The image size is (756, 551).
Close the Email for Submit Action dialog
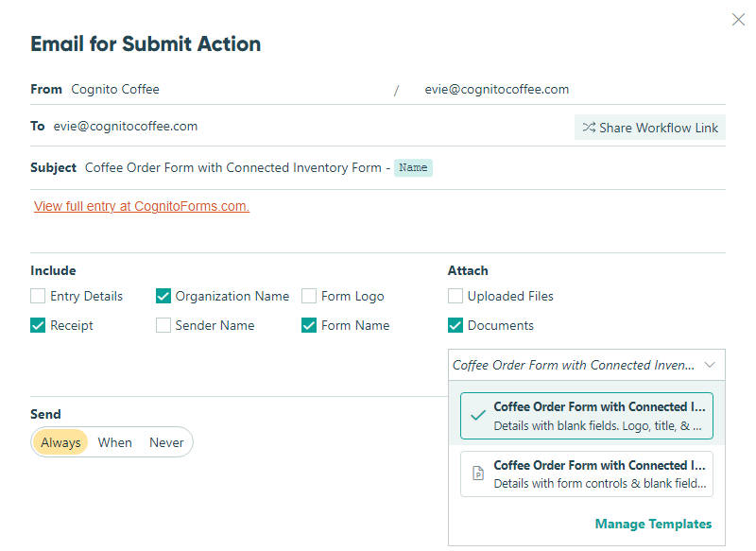(x=738, y=20)
